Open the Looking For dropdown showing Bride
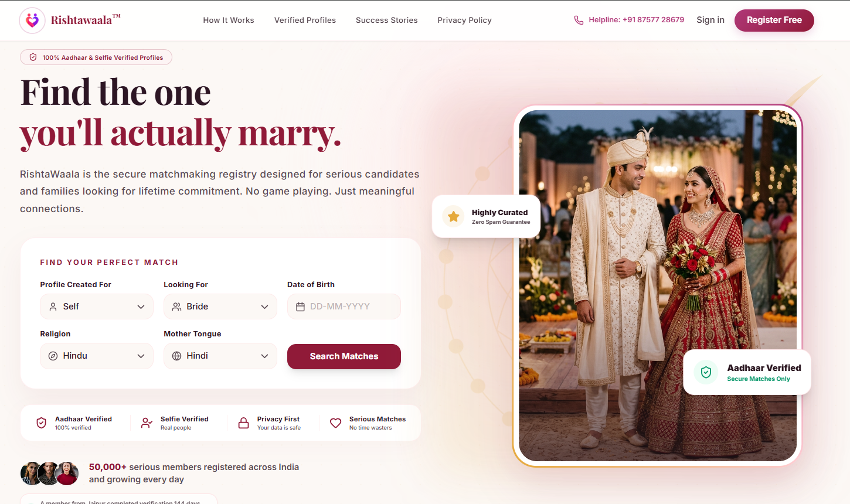This screenshot has width=850, height=504. pyautogui.click(x=220, y=307)
